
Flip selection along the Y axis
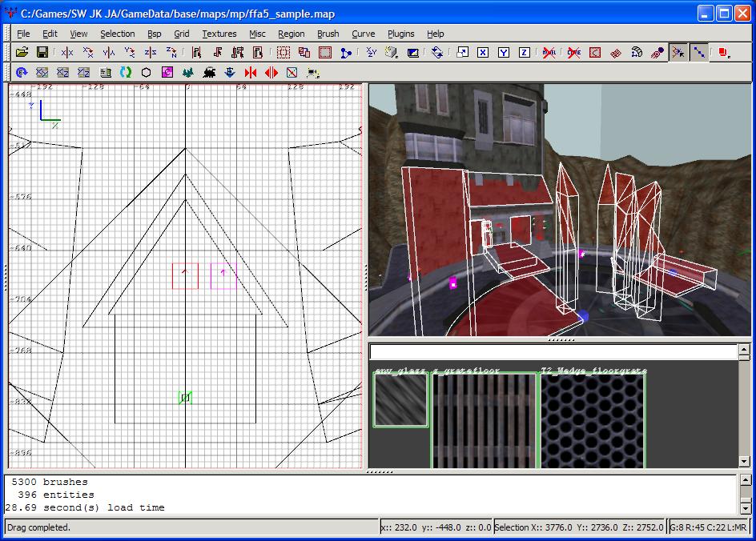click(x=109, y=53)
